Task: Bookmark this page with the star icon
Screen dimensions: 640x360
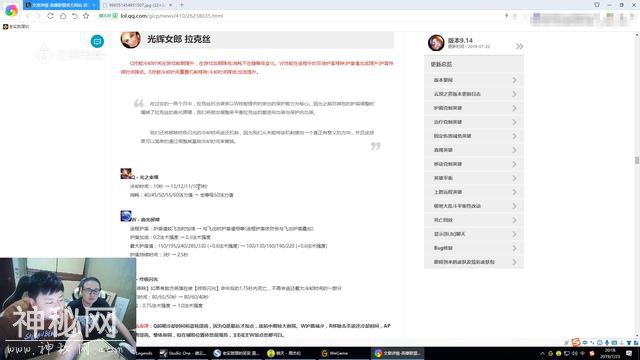Action: [x=86, y=16]
